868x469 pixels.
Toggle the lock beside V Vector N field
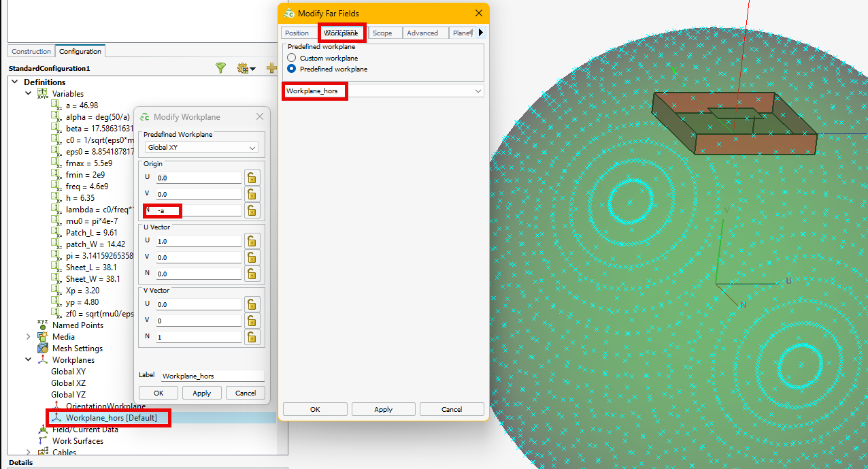(x=252, y=337)
